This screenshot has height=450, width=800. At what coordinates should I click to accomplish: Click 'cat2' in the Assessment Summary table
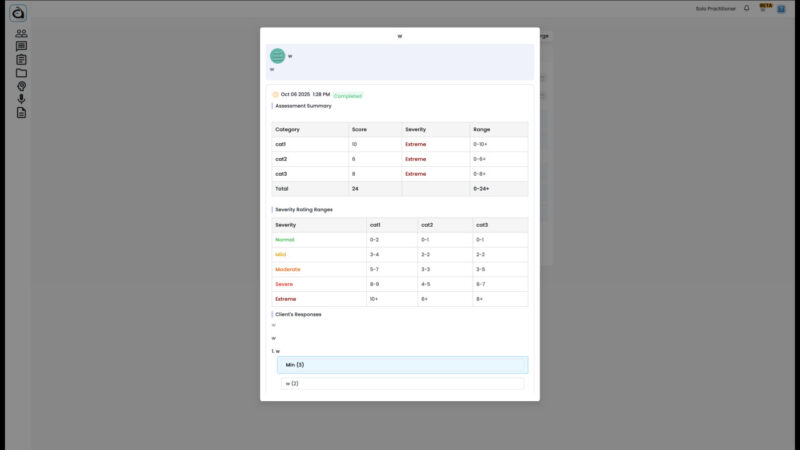click(281, 159)
